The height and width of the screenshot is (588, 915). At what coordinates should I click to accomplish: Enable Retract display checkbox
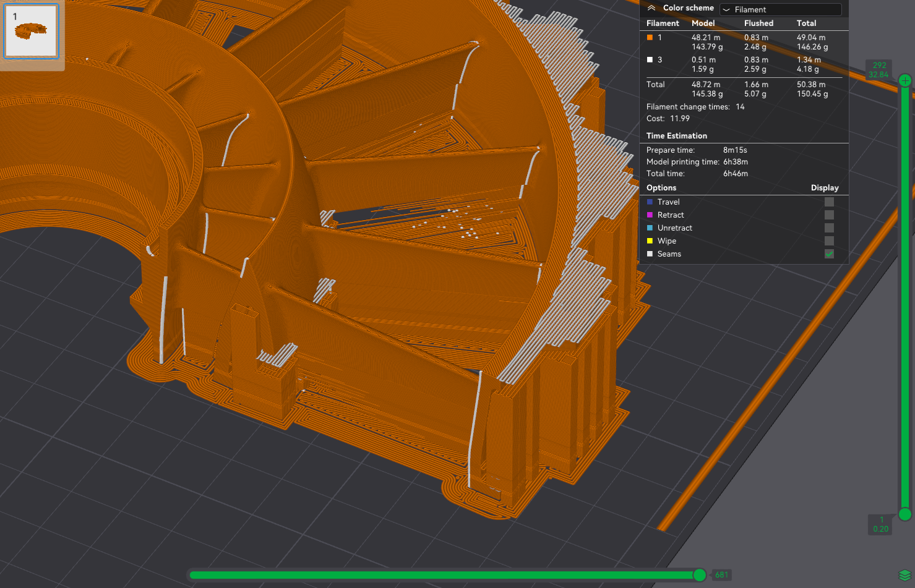coord(829,215)
